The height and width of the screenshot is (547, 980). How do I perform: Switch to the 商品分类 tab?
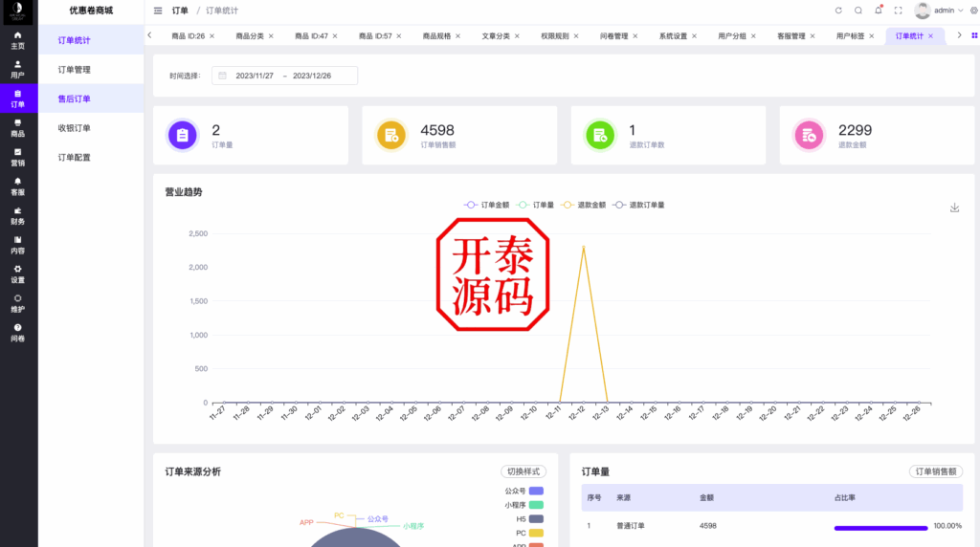tap(250, 36)
